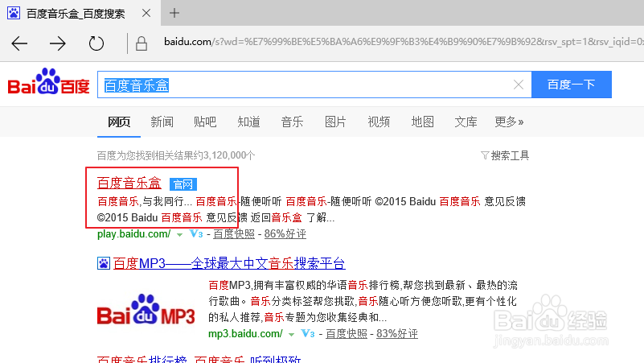Click the lock icon in address bar
Image resolution: width=644 pixels, height=363 pixels.
coord(142,43)
